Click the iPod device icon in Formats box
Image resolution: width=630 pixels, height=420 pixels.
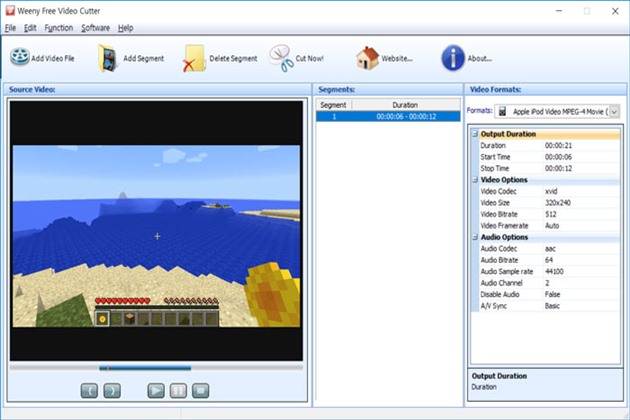pos(502,112)
